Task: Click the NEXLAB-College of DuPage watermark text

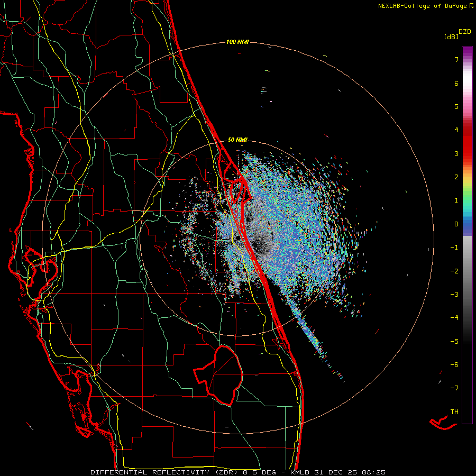Action: (x=425, y=6)
